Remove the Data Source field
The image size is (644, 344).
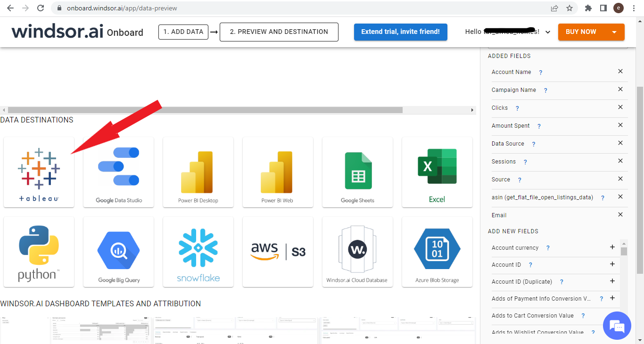tap(620, 143)
